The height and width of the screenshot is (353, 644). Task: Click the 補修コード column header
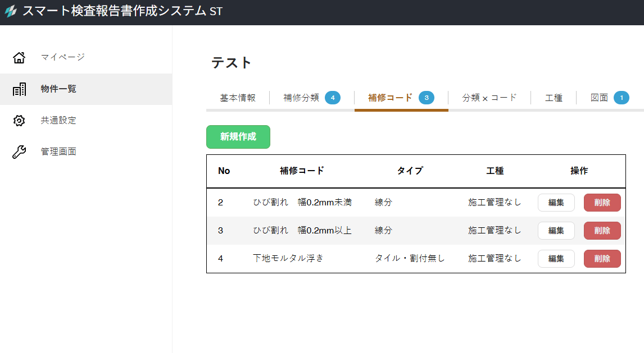pyautogui.click(x=302, y=171)
